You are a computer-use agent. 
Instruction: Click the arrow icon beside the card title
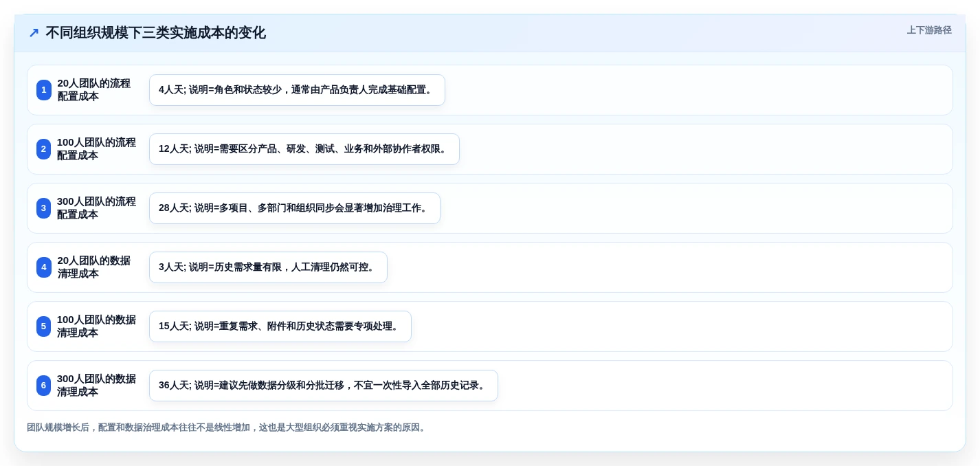34,33
